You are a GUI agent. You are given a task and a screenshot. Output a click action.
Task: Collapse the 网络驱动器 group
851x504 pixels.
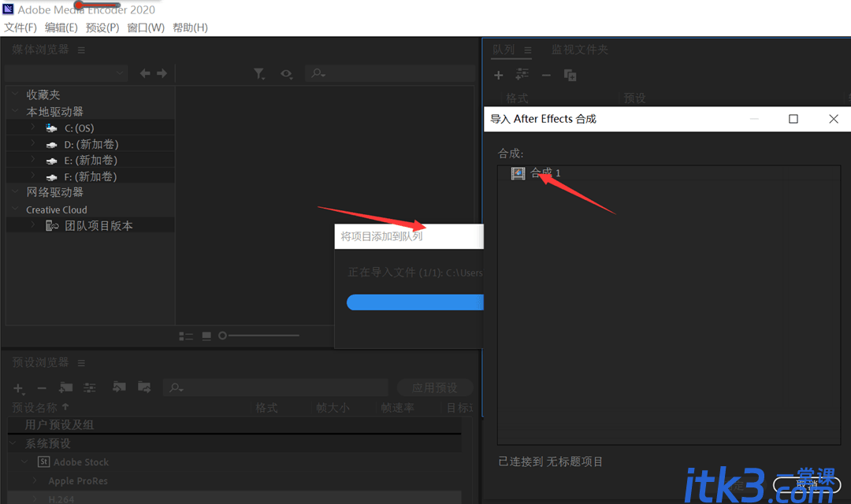(15, 191)
